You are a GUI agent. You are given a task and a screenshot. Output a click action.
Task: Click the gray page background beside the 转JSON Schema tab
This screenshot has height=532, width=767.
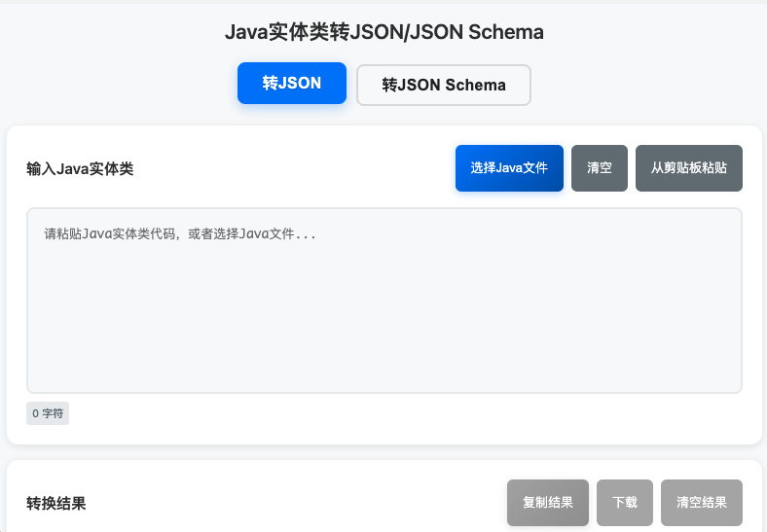coord(636,85)
